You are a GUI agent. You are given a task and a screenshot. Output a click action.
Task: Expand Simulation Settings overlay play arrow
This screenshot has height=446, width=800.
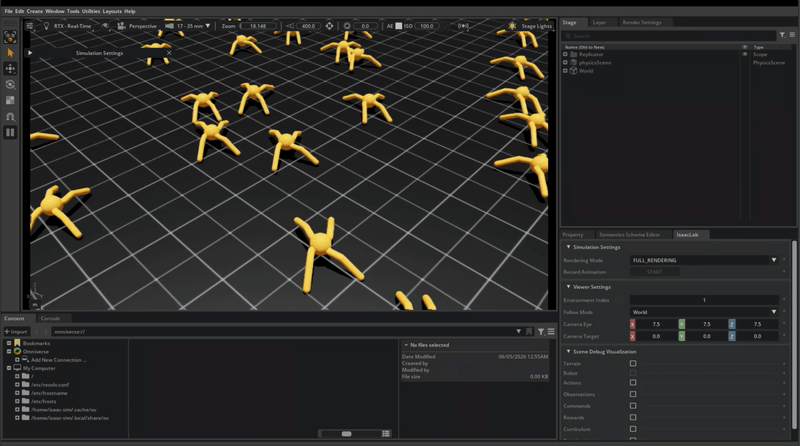[30, 53]
